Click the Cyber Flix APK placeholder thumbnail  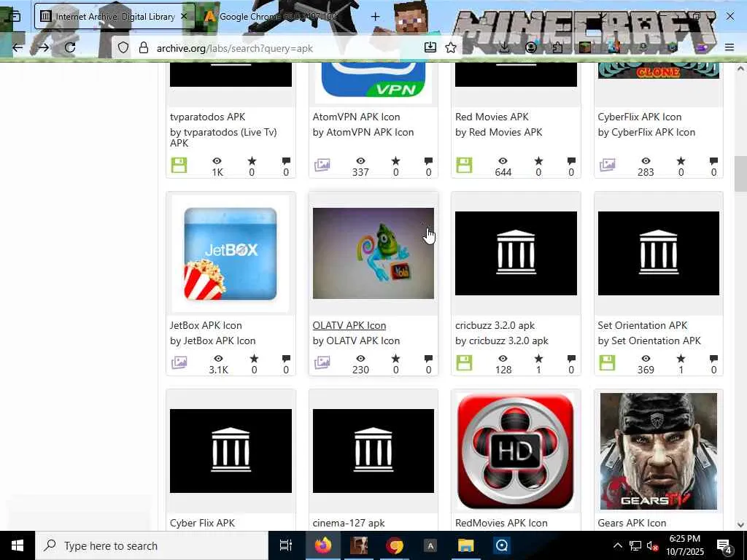click(x=231, y=451)
